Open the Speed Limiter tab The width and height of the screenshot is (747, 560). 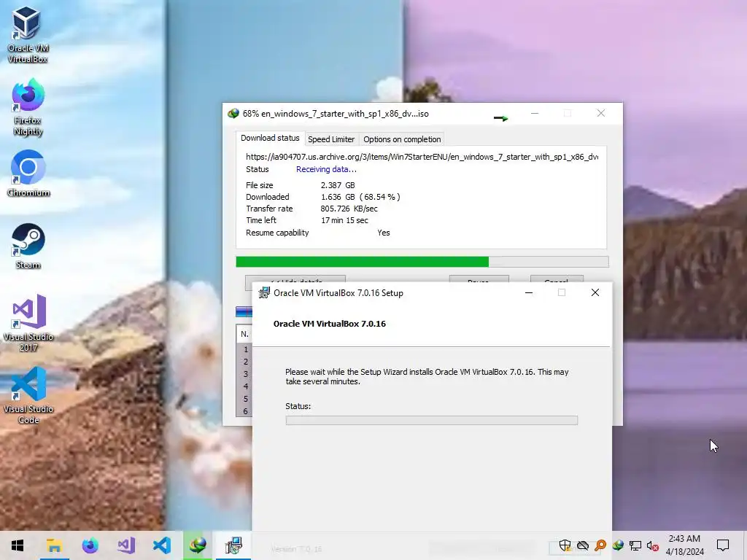point(331,139)
